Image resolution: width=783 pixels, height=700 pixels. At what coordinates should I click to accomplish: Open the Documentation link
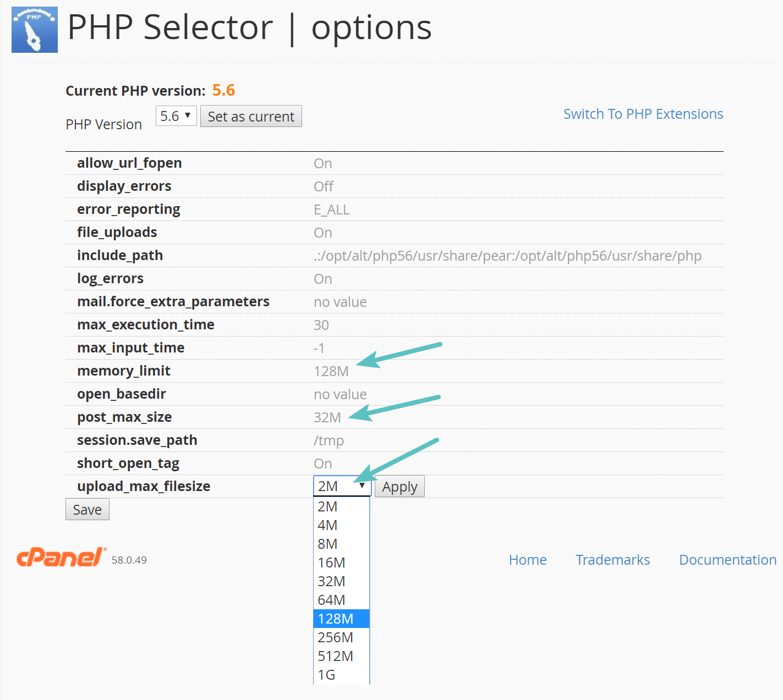tap(727, 559)
